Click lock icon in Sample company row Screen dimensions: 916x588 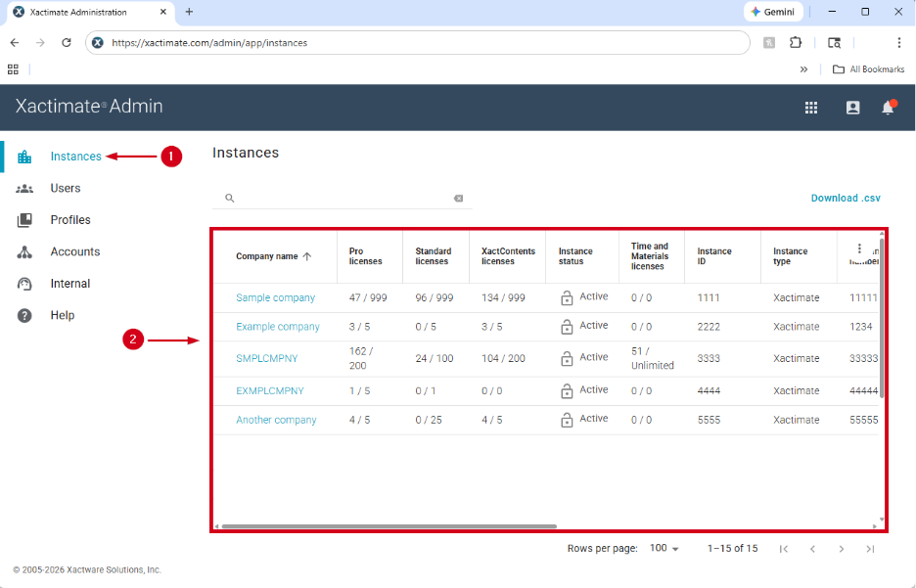point(567,297)
